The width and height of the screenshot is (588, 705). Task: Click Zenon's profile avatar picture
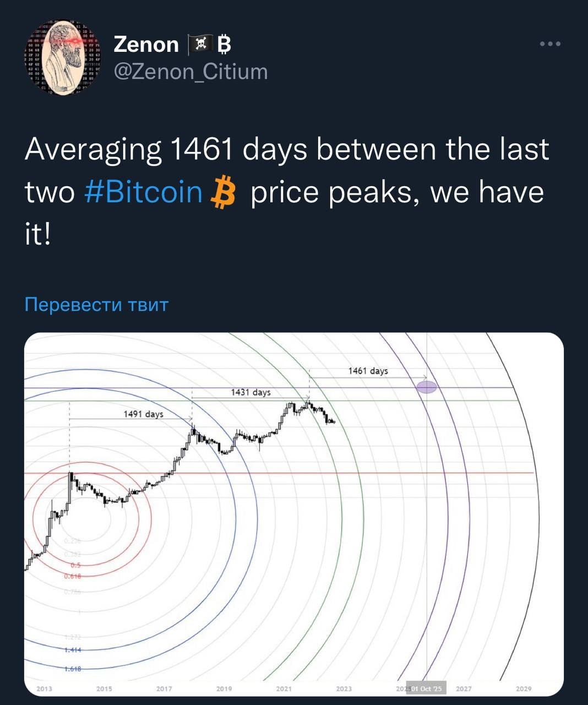pos(62,58)
